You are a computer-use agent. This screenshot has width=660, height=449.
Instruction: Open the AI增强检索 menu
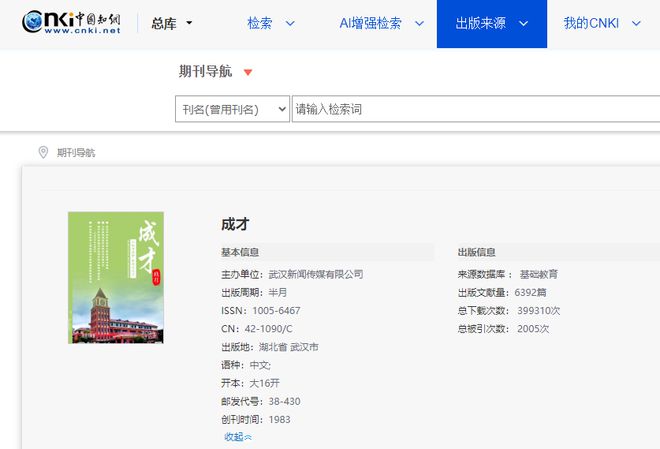point(381,23)
